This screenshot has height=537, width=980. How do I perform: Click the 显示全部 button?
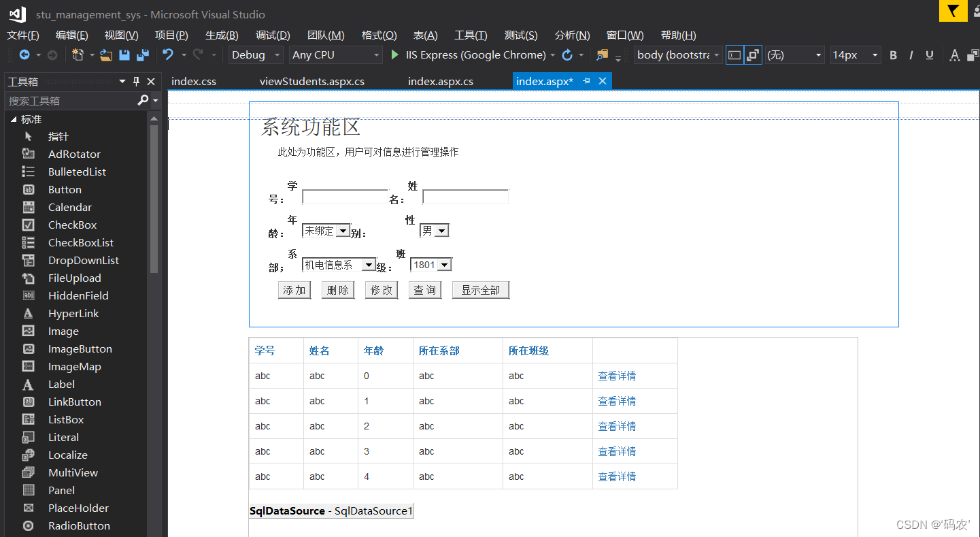481,290
